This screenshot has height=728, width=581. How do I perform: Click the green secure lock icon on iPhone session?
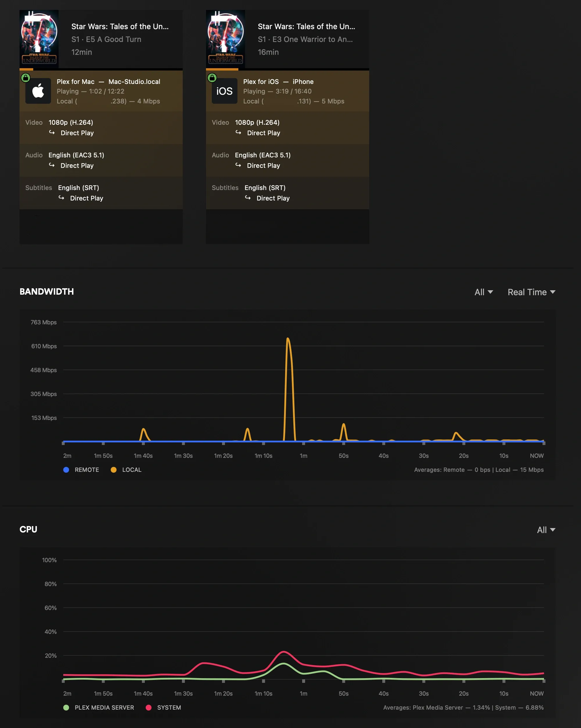212,78
